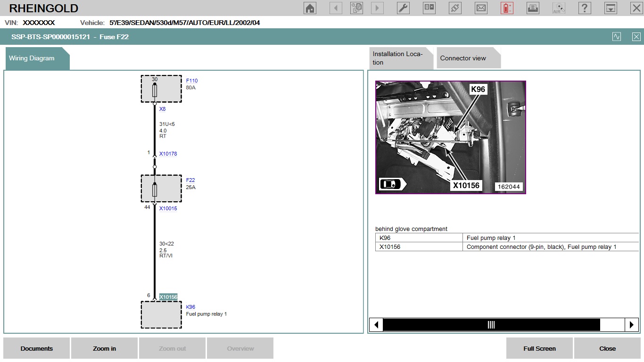Open help with the question mark icon
Screen dimensions: 644x362
pyautogui.click(x=585, y=8)
